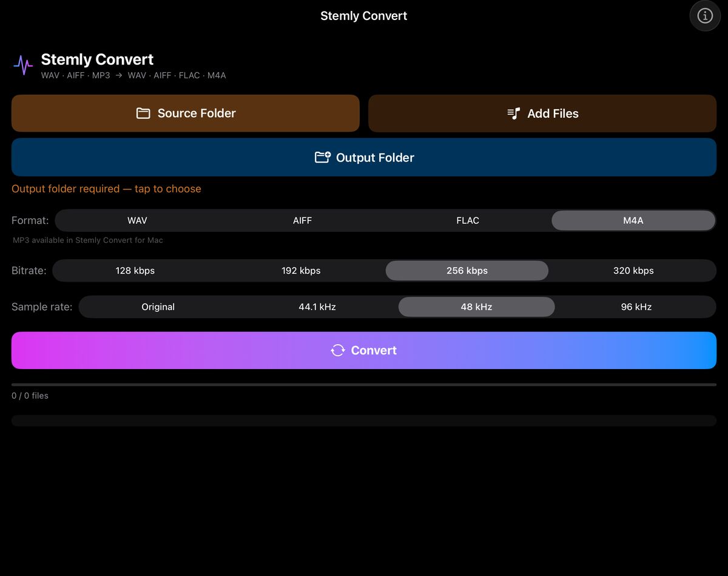The width and height of the screenshot is (728, 576).
Task: Click 'MP3 available in Stemly Convert for Mac' note
Action: pos(88,240)
